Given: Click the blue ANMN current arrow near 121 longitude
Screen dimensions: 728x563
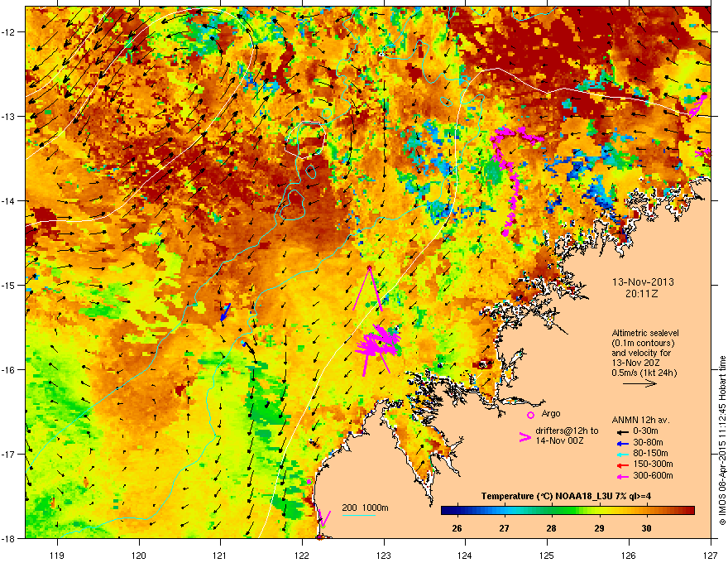Looking at the screenshot, I should (x=225, y=311).
